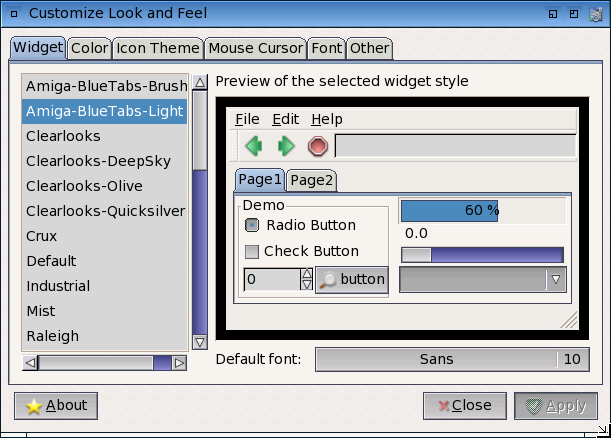This screenshot has height=438, width=611.
Task: Open the Sans default font chooser
Action: (x=452, y=359)
